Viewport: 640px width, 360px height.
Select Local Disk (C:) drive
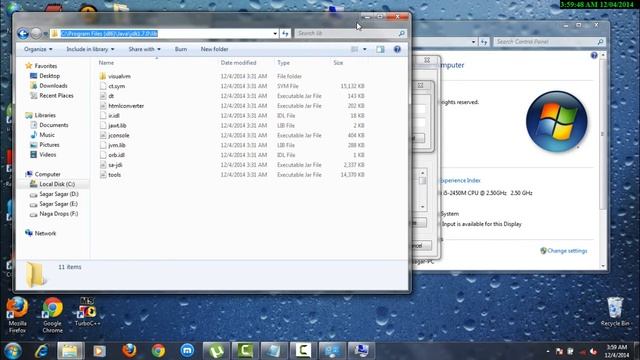click(57, 184)
